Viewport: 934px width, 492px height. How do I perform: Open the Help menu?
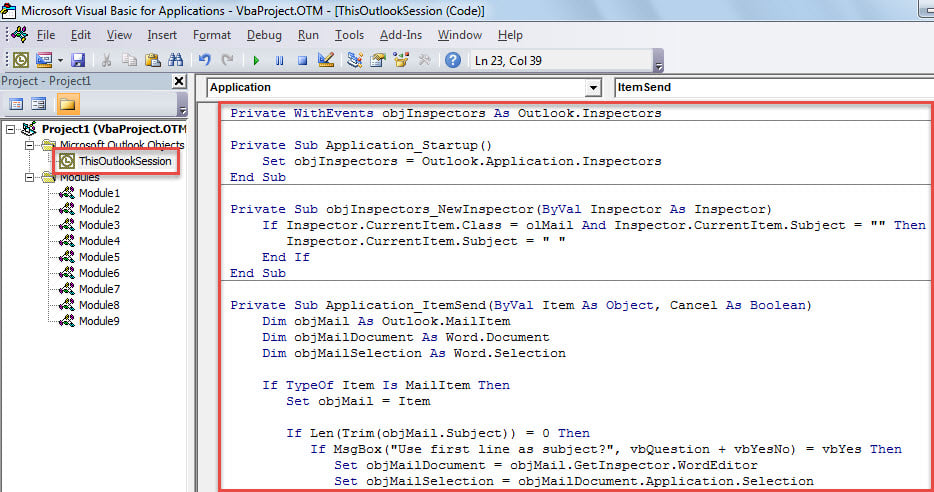[510, 35]
